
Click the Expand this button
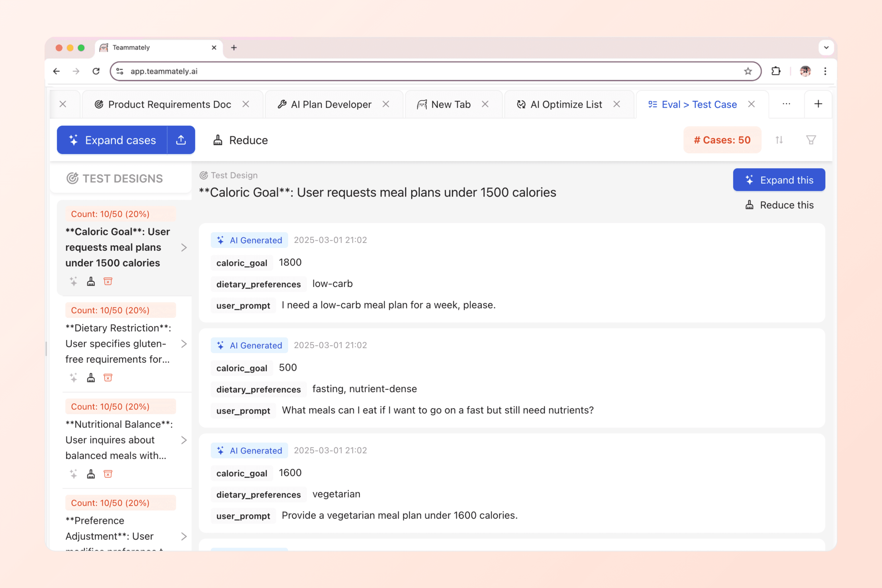(779, 180)
